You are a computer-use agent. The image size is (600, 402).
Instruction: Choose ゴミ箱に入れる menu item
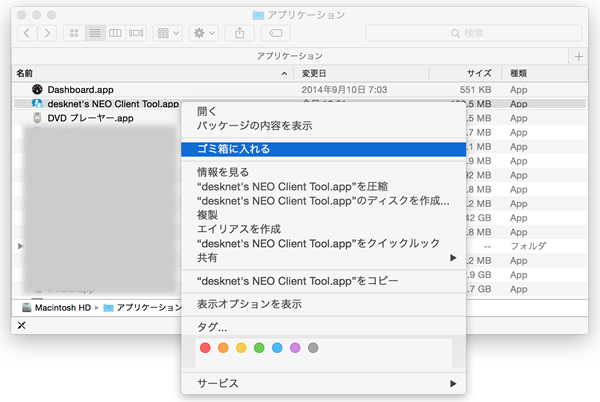click(323, 149)
